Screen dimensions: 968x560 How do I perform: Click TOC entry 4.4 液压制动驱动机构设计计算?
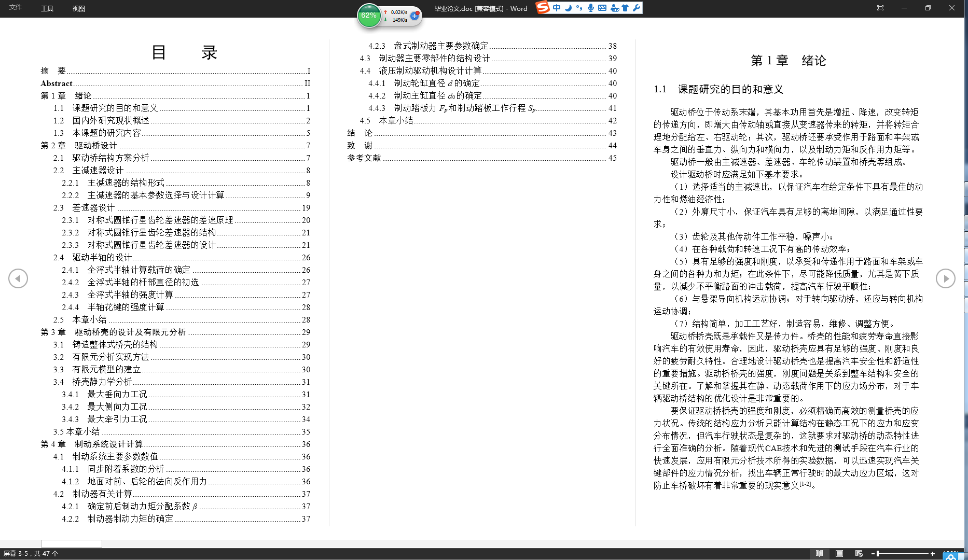click(x=488, y=71)
